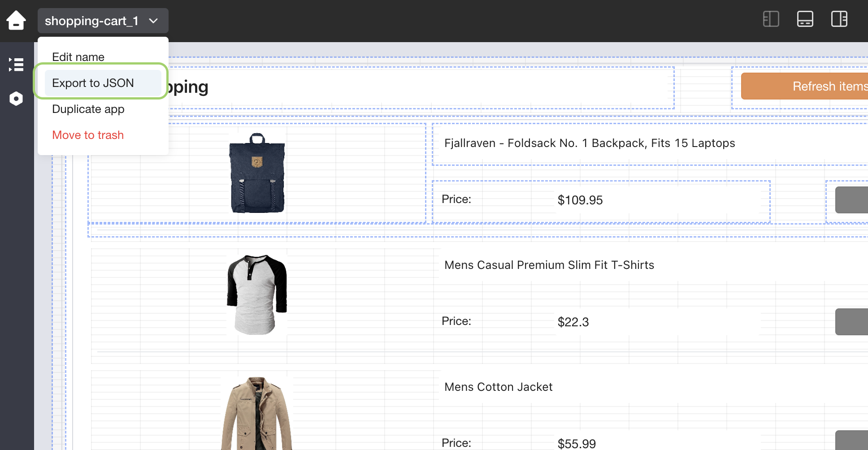Choose Duplicate app from the menu
This screenshot has height=450, width=868.
click(x=88, y=109)
